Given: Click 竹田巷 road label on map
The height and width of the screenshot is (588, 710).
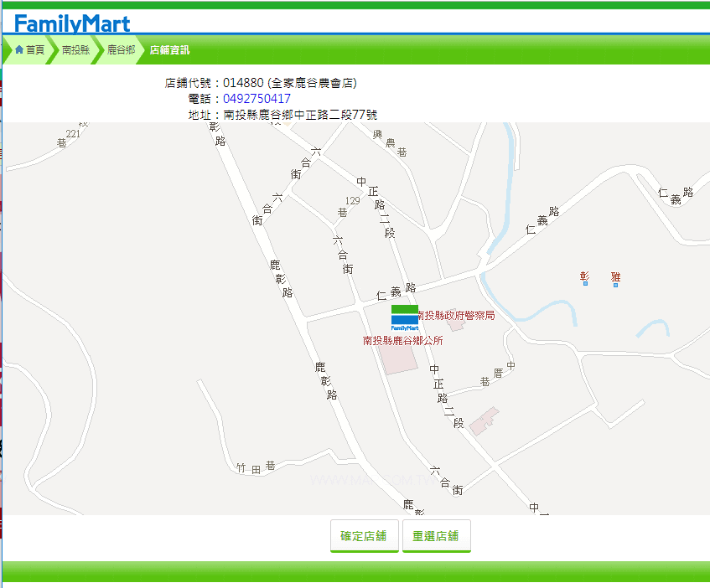Looking at the screenshot, I should [x=256, y=467].
